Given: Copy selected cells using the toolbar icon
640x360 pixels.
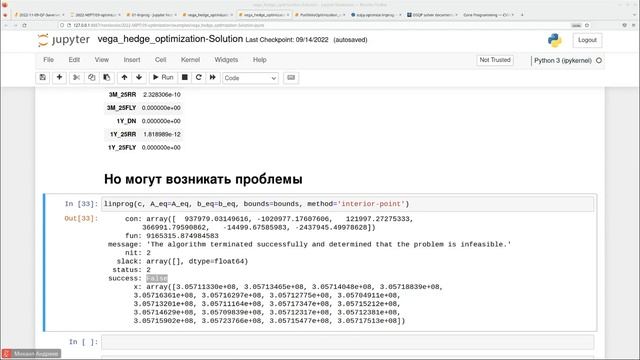Looking at the screenshot, I should [91, 78].
